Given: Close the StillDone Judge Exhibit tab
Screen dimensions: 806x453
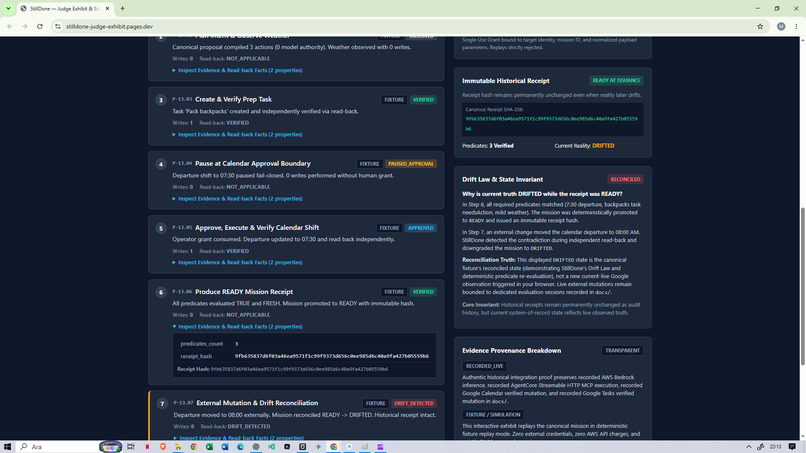Looking at the screenshot, I should coord(107,8).
